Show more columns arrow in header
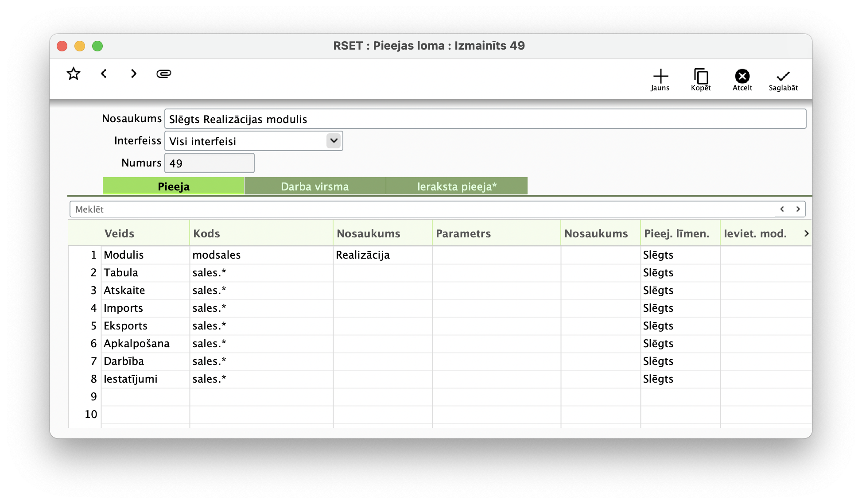 807,233
